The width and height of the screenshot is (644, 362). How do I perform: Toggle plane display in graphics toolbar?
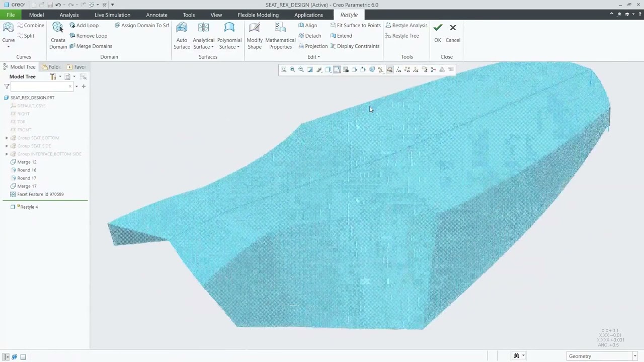[x=390, y=70]
